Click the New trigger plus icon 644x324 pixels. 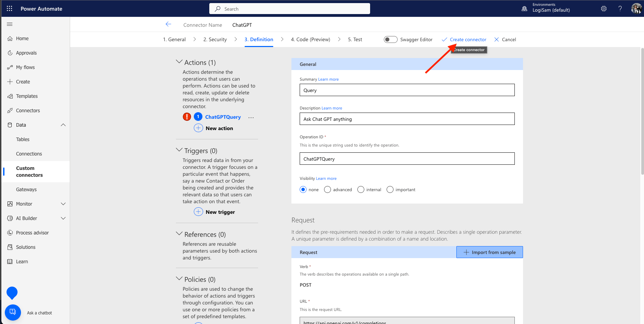coord(198,212)
